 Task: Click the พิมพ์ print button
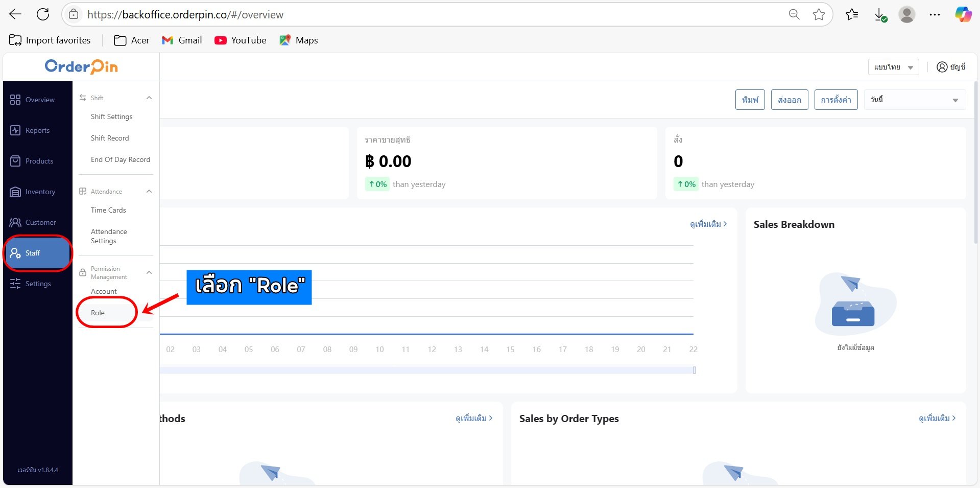click(x=750, y=100)
